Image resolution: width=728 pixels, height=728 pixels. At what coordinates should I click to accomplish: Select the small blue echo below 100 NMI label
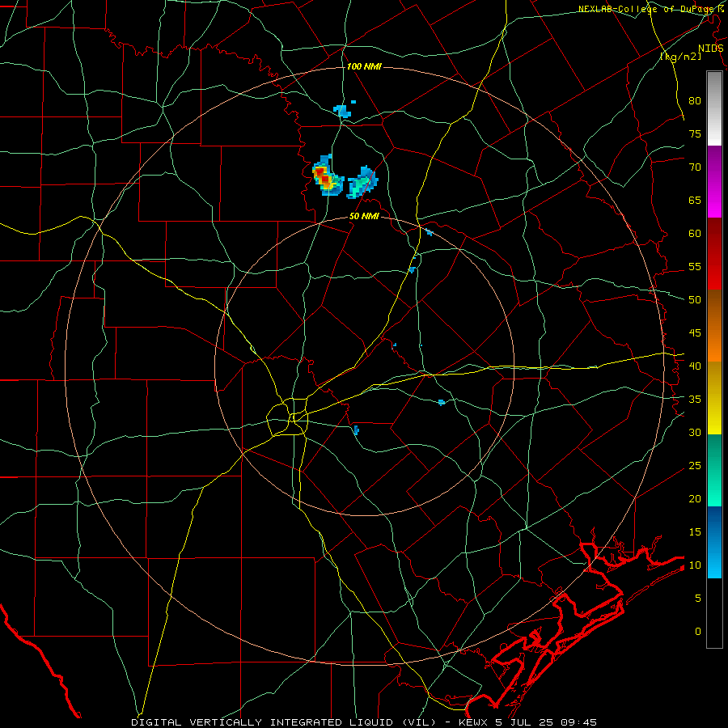[343, 110]
